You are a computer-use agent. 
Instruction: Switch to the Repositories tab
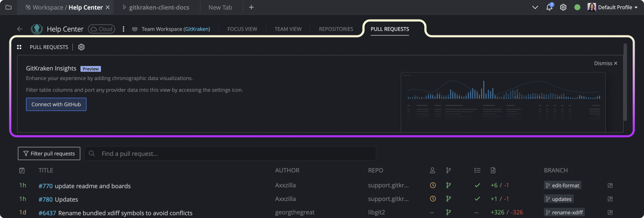click(336, 29)
